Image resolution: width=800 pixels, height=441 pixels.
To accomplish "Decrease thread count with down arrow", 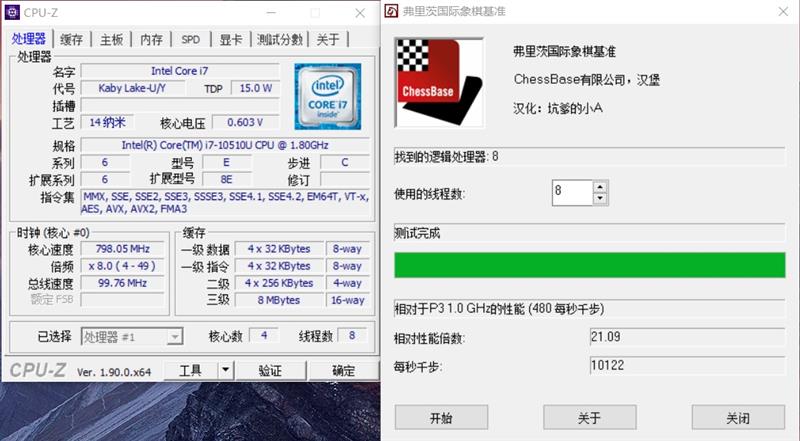I will point(600,199).
